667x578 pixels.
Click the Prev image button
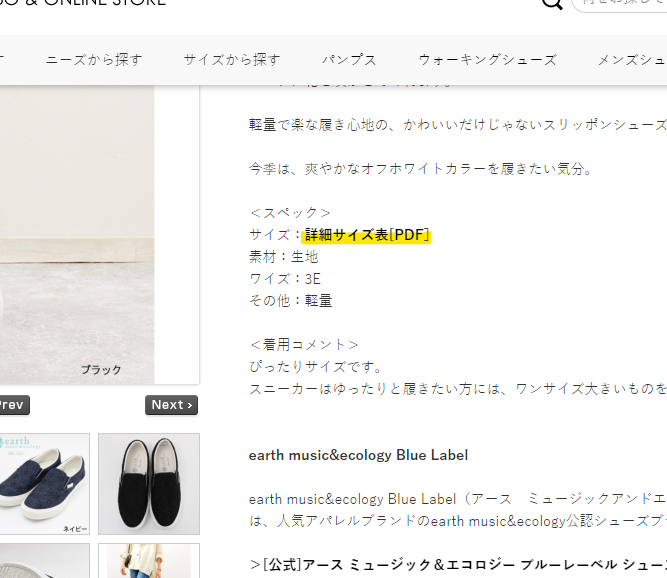[12, 405]
